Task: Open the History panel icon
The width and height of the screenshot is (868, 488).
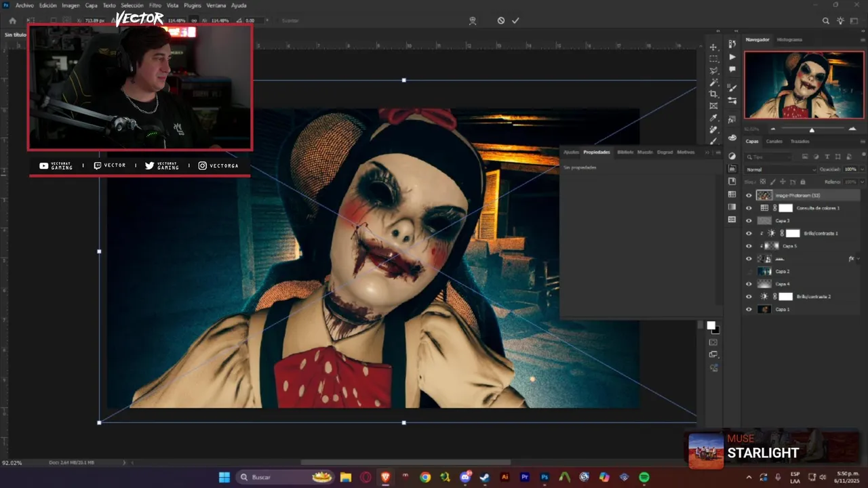Action: pyautogui.click(x=732, y=44)
